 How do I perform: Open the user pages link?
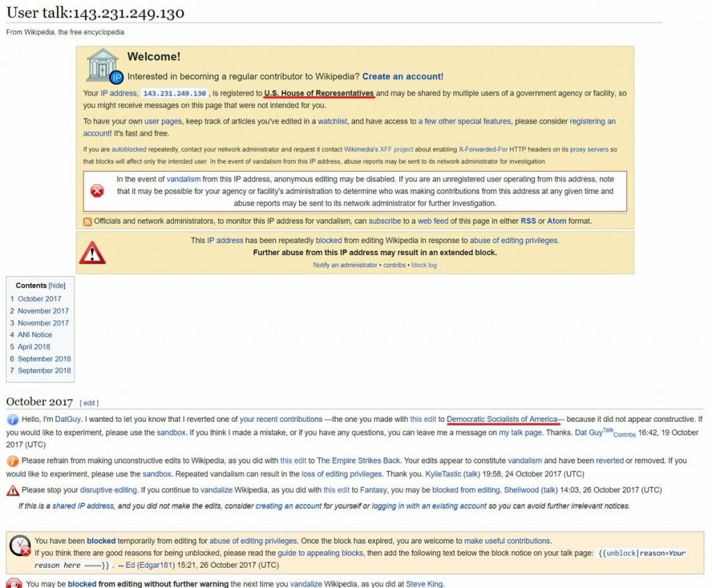click(163, 121)
